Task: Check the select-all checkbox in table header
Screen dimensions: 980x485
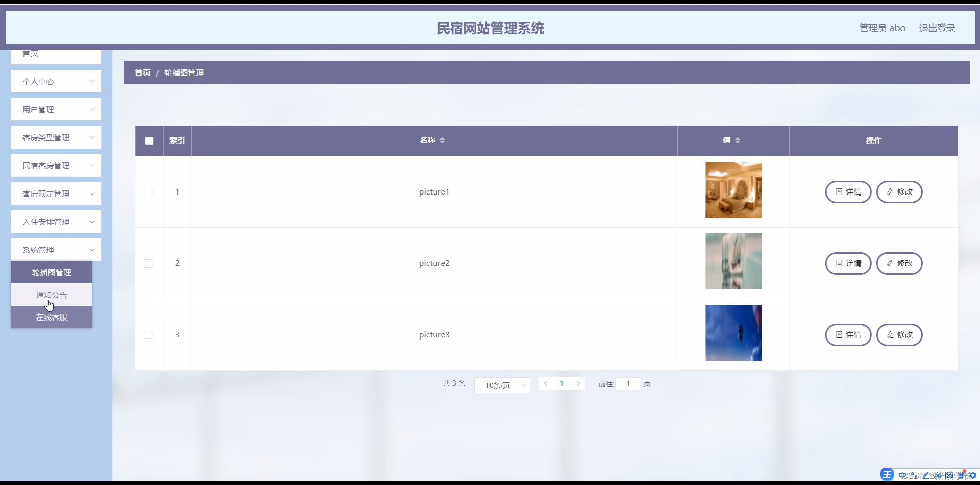Action: pos(149,141)
